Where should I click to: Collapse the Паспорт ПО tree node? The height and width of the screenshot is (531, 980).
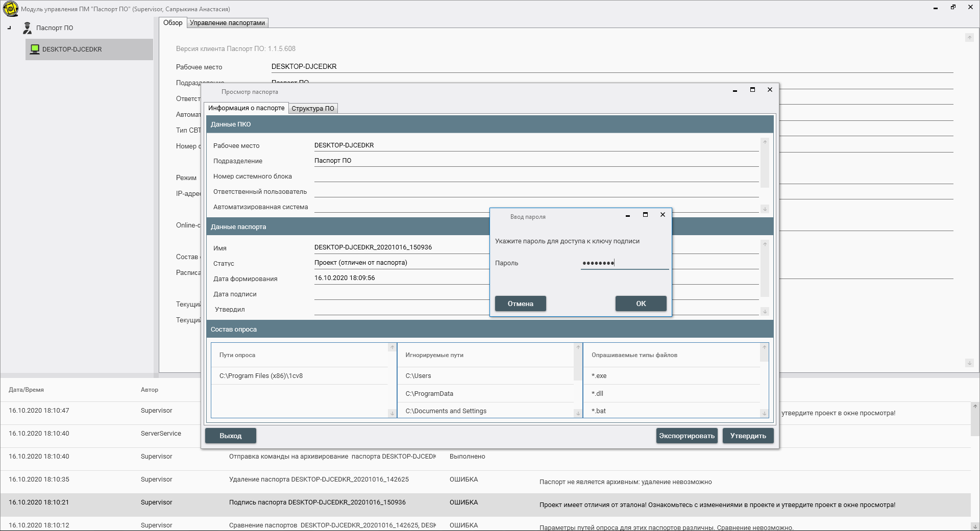pyautogui.click(x=9, y=28)
